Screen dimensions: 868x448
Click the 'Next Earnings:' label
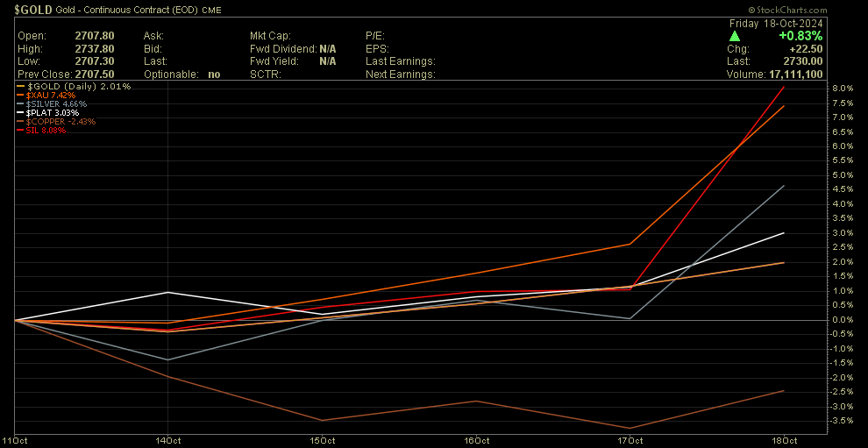click(x=400, y=75)
